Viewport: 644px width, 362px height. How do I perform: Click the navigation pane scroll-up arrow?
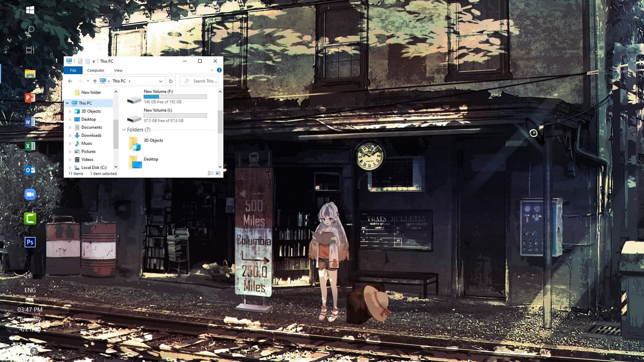[116, 92]
